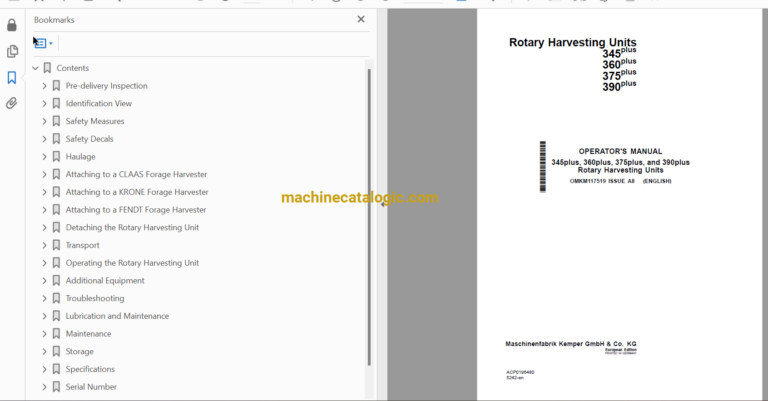This screenshot has height=401, width=768.
Task: Expand the Safety Measures bookmark
Action: pos(45,121)
